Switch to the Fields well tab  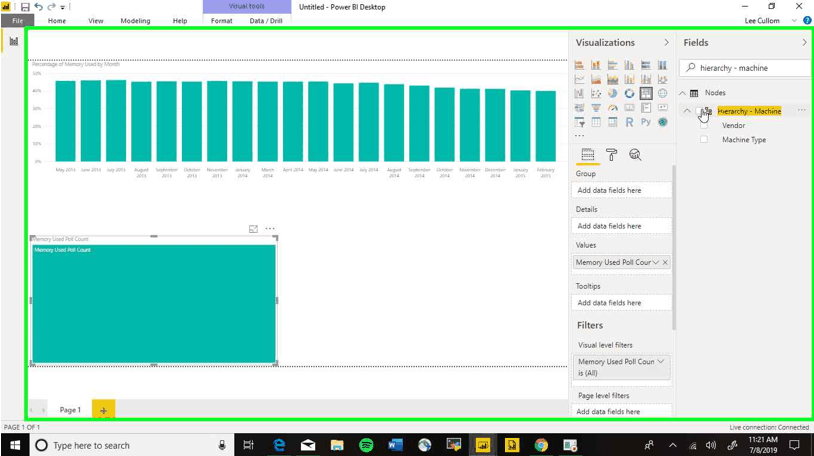pos(588,155)
